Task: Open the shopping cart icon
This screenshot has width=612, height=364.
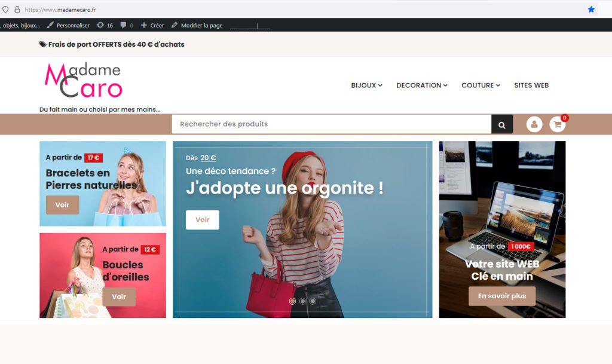Action: [558, 124]
